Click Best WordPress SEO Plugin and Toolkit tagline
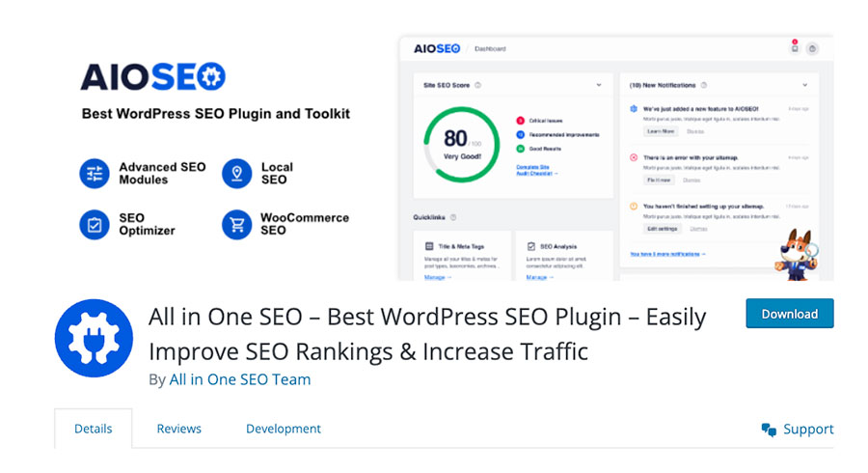This screenshot has width=868, height=473. click(216, 114)
